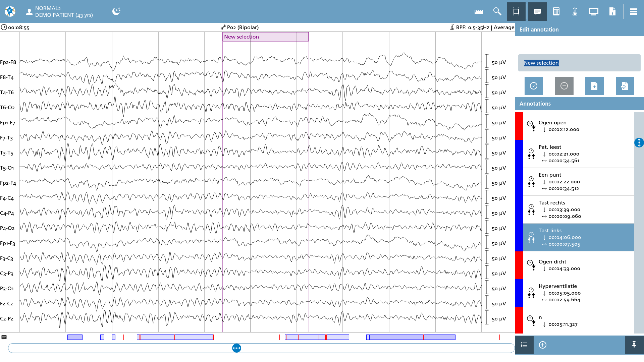Confirm annotation with checkmark button
This screenshot has width=644, height=362.
point(534,86)
